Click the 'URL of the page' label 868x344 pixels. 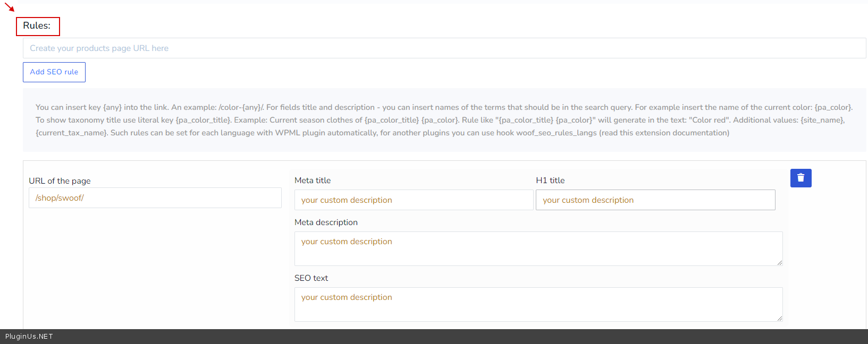60,181
